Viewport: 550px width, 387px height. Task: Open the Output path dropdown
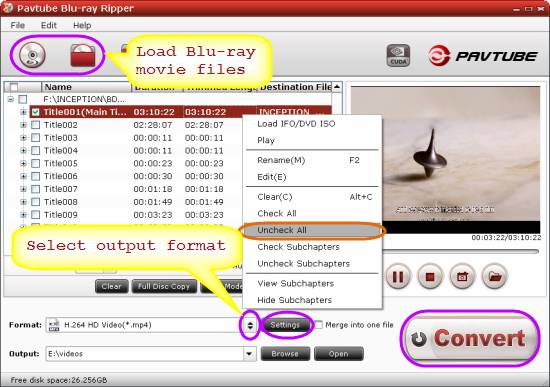click(x=249, y=354)
